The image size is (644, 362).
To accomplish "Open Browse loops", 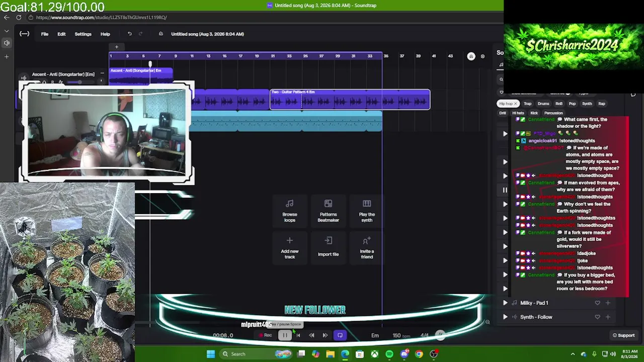I will [289, 211].
